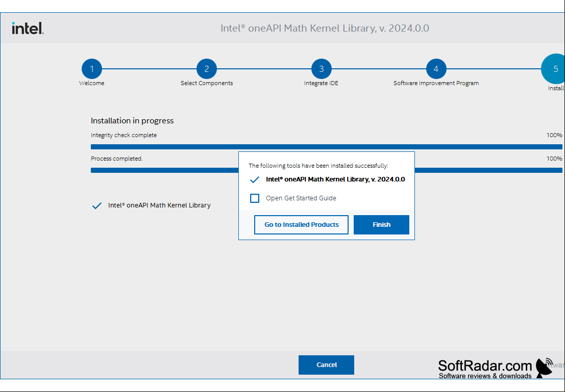This screenshot has width=565, height=392.
Task: Click checkmark in success dialog
Action: coord(254,179)
